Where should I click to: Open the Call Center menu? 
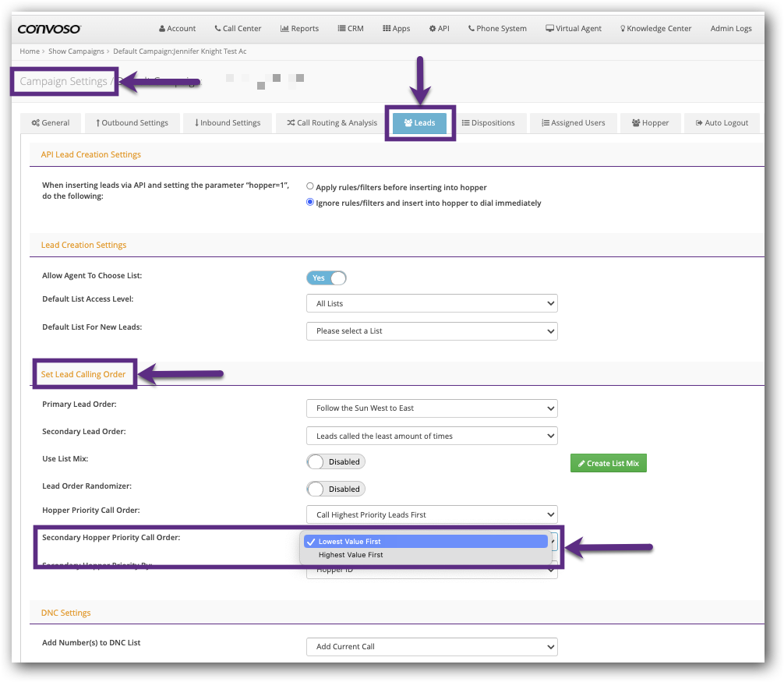pyautogui.click(x=238, y=29)
